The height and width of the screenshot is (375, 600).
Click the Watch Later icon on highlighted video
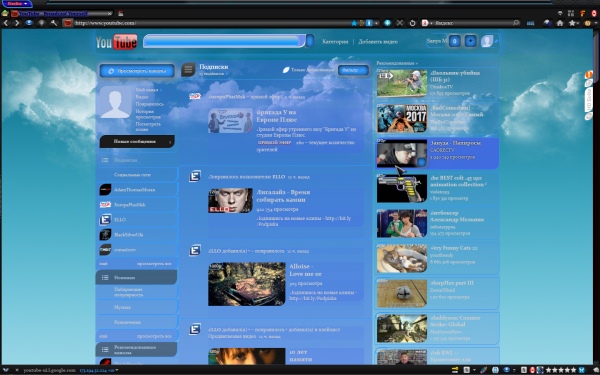[x=421, y=162]
